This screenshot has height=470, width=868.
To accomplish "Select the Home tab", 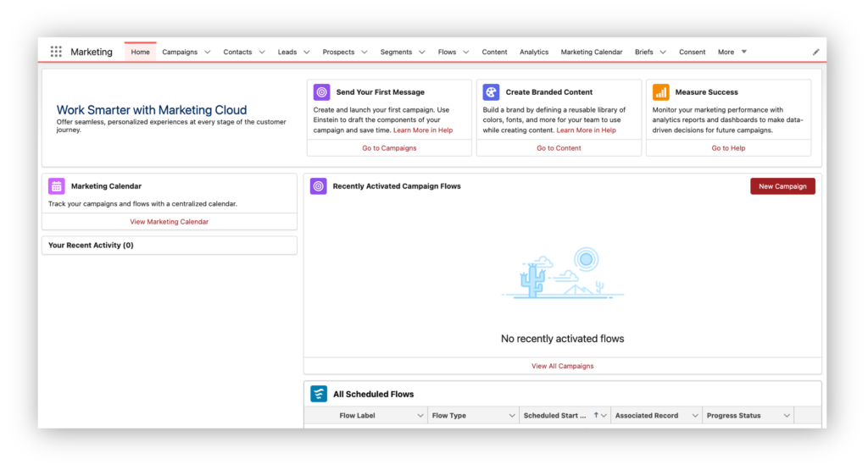I will pos(140,52).
